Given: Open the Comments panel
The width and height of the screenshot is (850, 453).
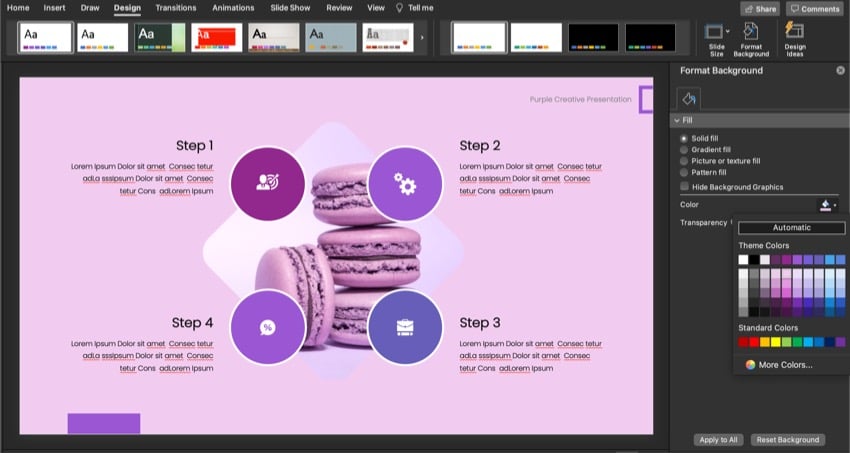Looking at the screenshot, I should pyautogui.click(x=814, y=8).
